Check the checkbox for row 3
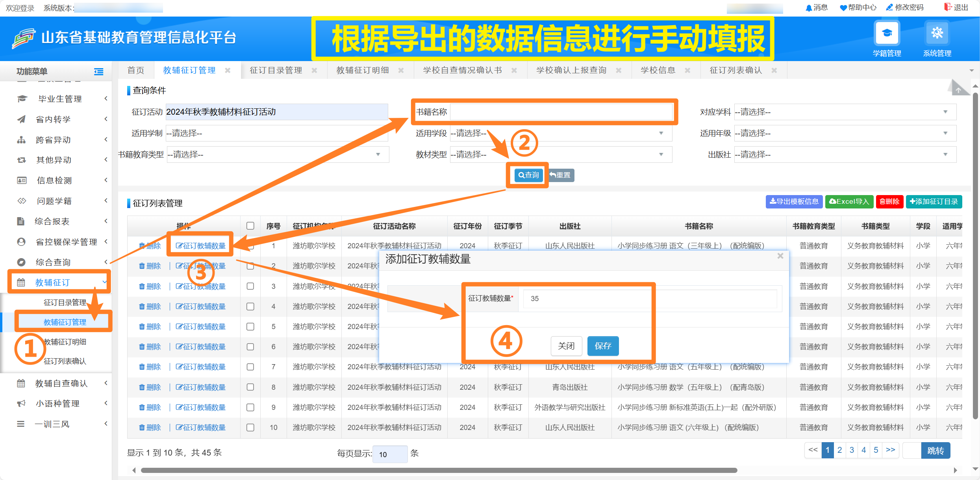 click(x=250, y=286)
